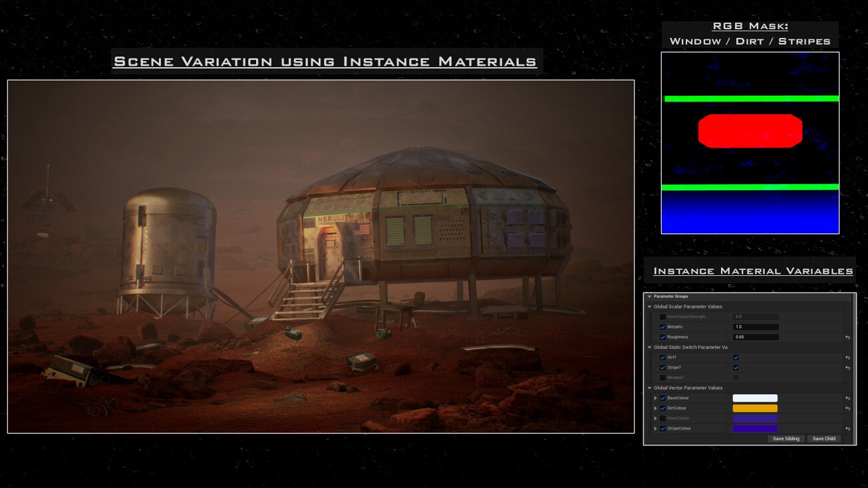Image resolution: width=868 pixels, height=488 pixels.
Task: Open the white BaseColour swatch
Action: [x=755, y=398]
